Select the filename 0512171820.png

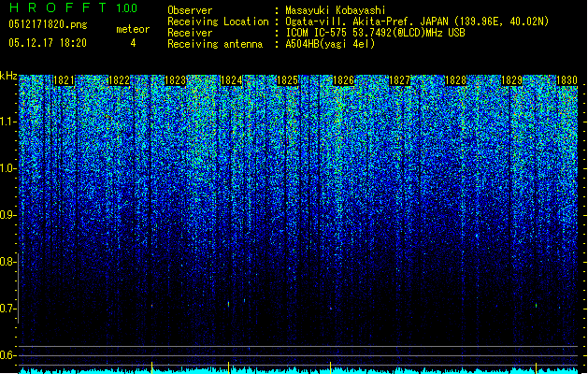(x=48, y=24)
